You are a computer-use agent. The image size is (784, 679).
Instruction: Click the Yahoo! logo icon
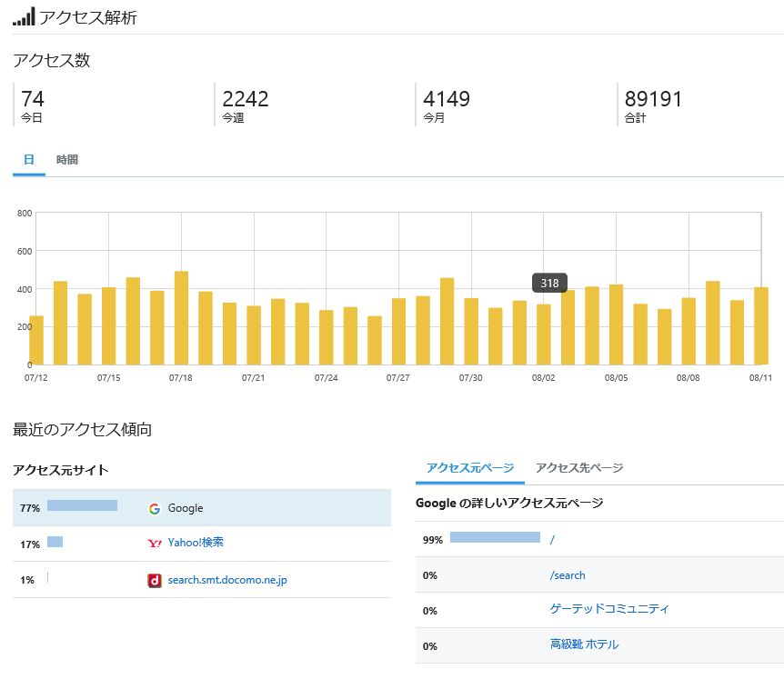(155, 543)
